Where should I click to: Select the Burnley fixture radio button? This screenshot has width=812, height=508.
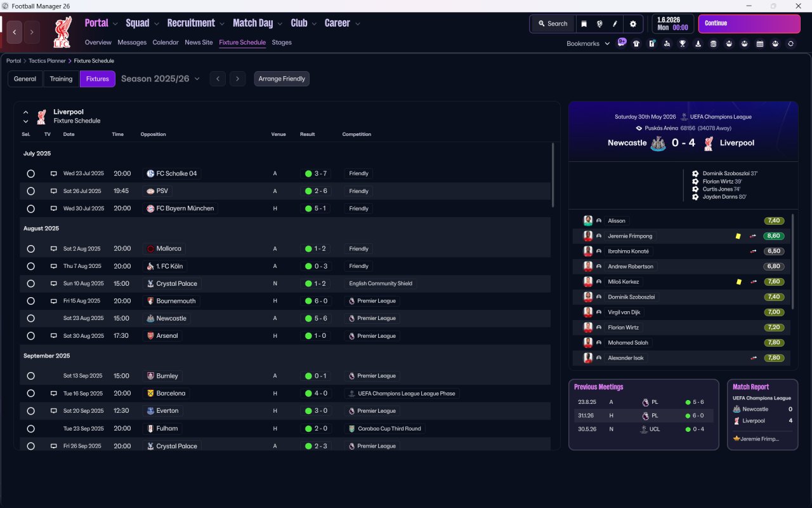[30, 376]
